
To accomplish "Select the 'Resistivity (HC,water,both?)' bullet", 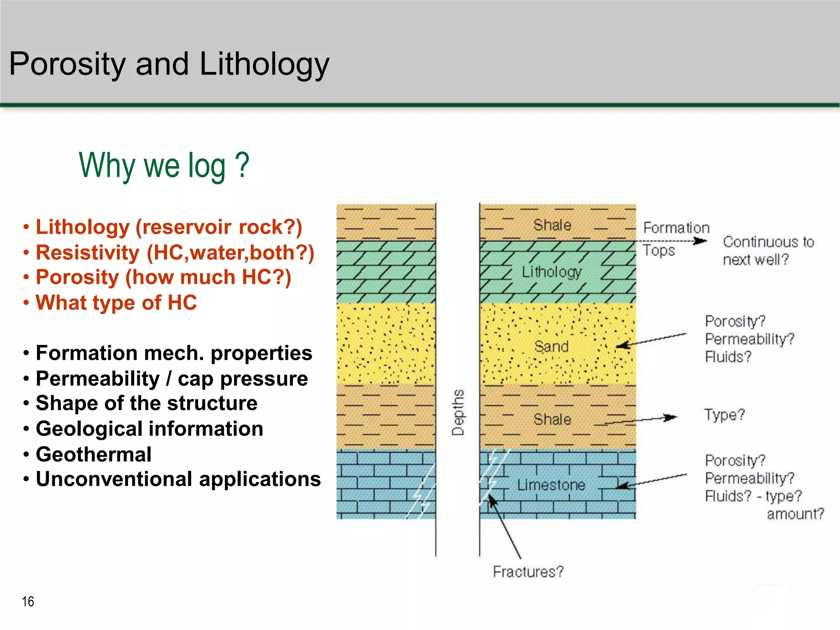I will tap(175, 252).
